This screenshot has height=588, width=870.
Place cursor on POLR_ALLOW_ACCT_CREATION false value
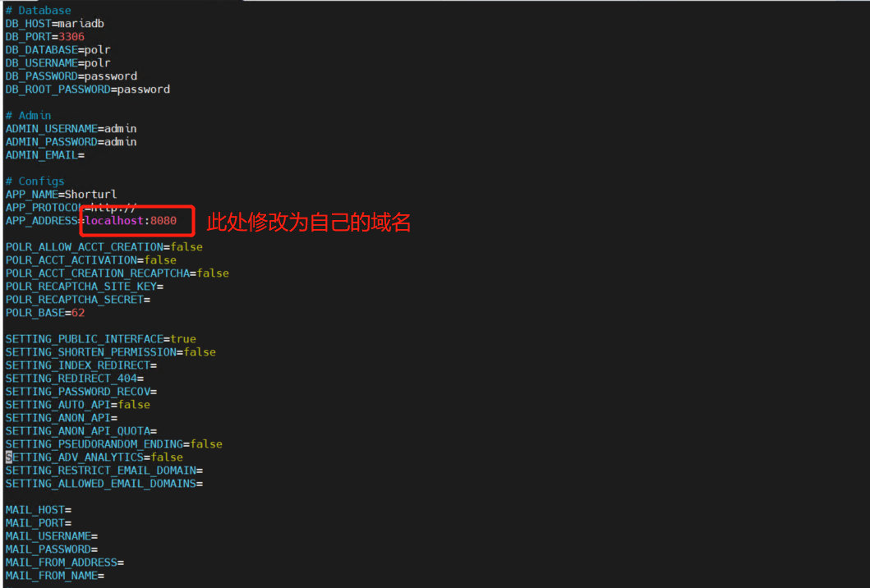tap(186, 247)
